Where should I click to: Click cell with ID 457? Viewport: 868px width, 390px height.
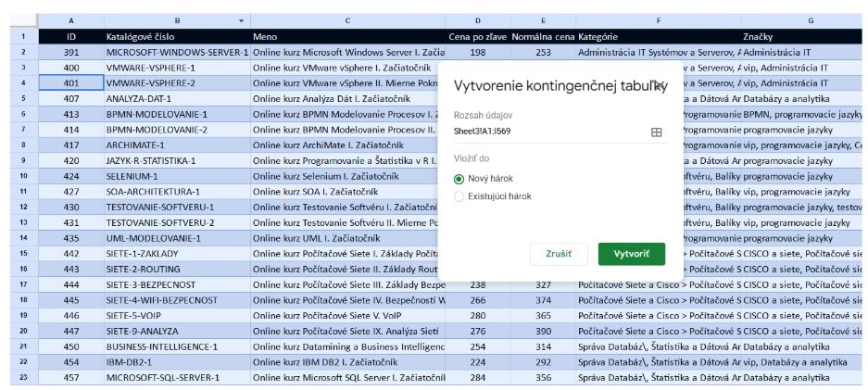coord(71,378)
